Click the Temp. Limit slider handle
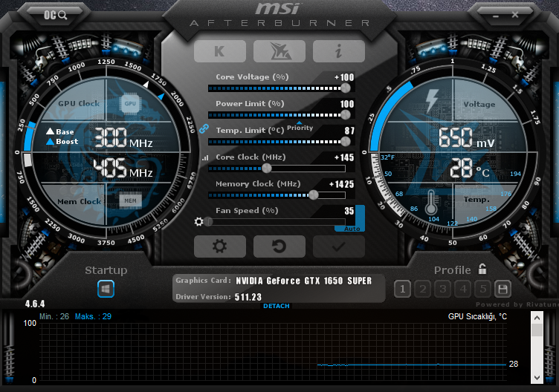 point(345,141)
